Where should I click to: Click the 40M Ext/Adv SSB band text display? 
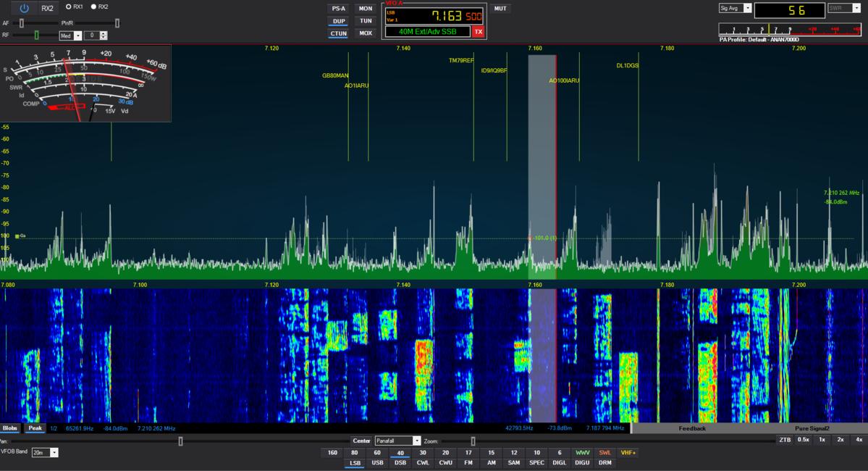coord(429,30)
